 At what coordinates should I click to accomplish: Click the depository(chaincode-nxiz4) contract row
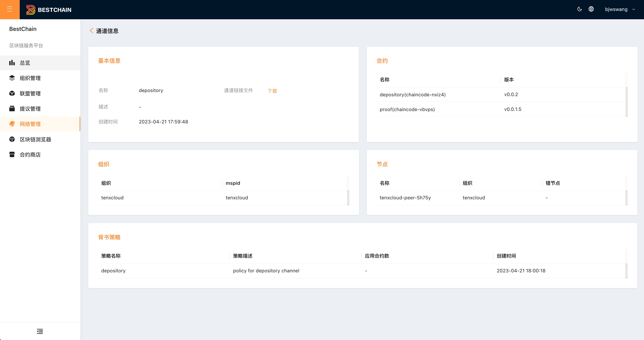click(501, 95)
